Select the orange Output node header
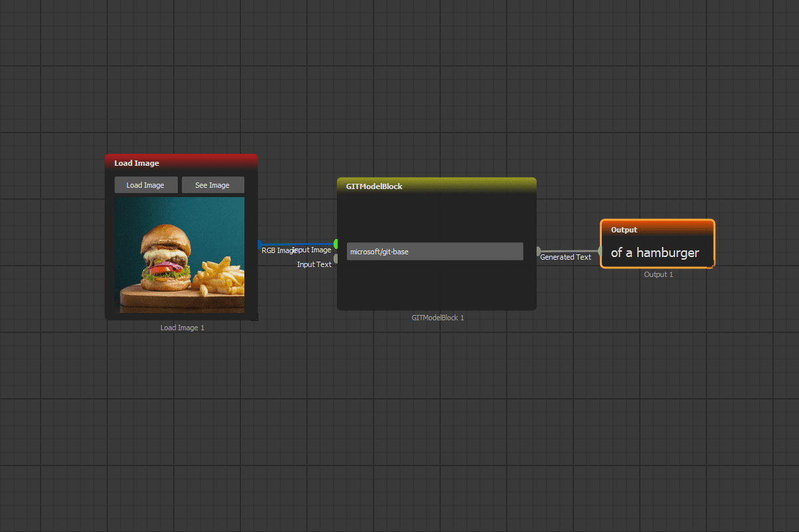The width and height of the screenshot is (799, 532). (657, 229)
